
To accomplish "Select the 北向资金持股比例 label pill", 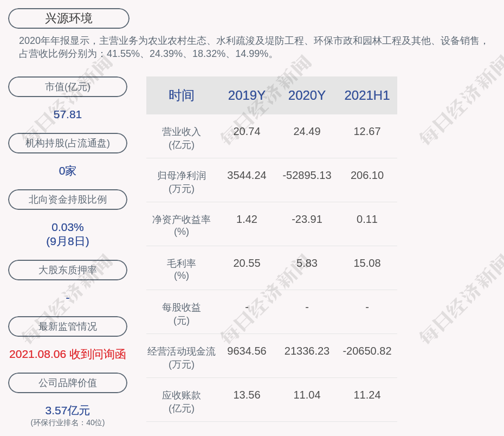I will [x=68, y=200].
